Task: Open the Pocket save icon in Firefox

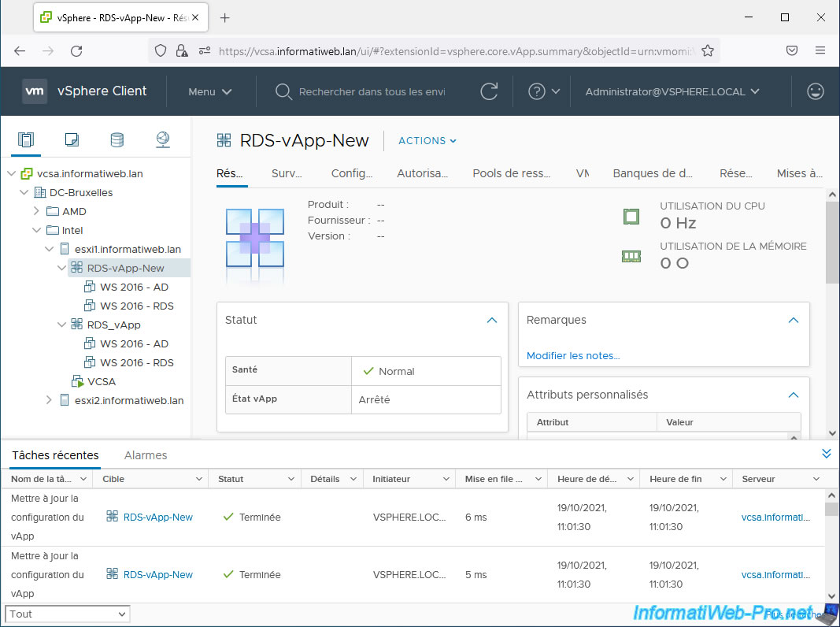Action: [792, 50]
